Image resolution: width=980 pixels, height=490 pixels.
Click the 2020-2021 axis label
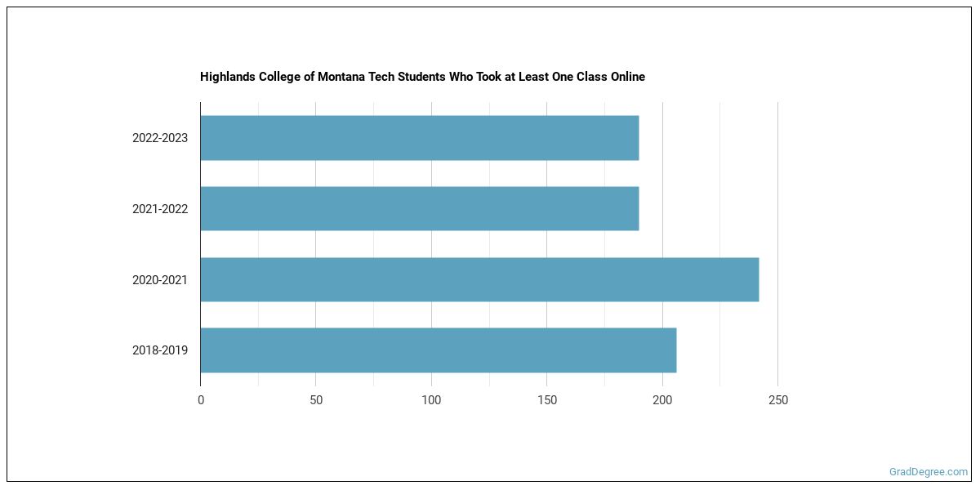click(160, 280)
